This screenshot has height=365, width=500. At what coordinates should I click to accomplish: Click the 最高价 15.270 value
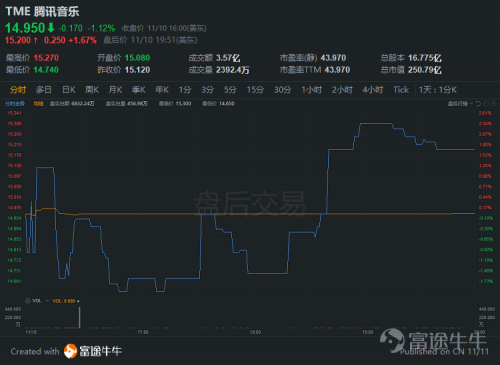[46, 58]
